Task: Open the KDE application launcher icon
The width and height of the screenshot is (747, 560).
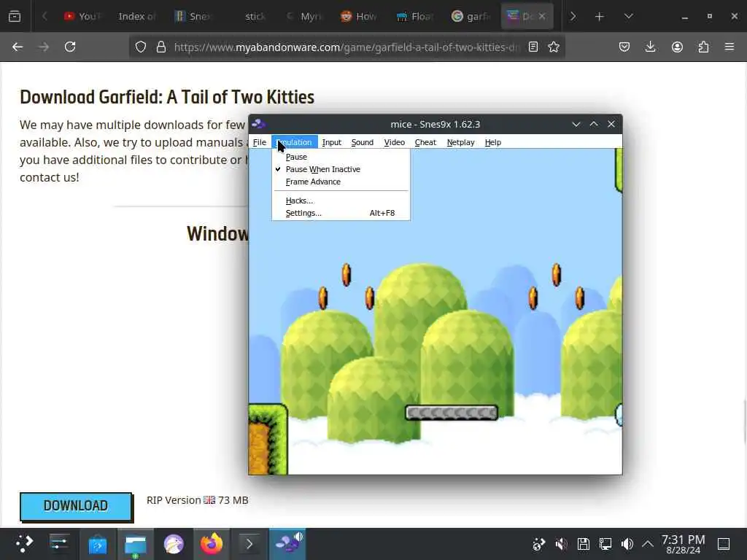Action: point(24,543)
